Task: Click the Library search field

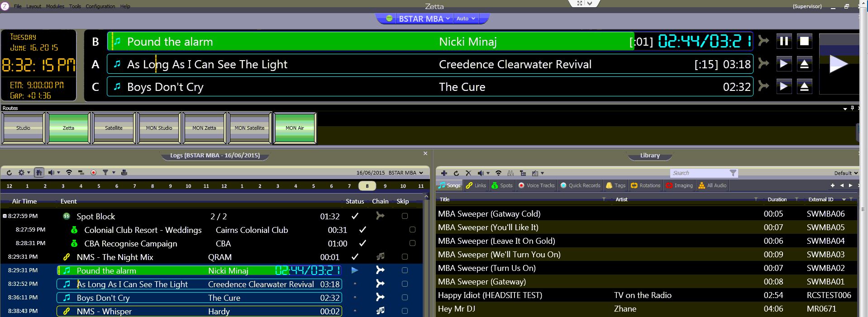Action: (x=699, y=173)
